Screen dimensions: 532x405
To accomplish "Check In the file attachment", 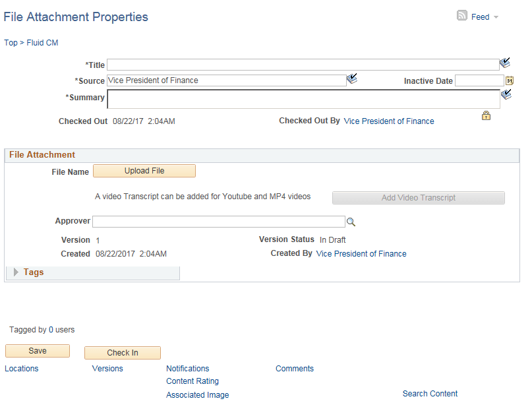I will click(x=122, y=353).
